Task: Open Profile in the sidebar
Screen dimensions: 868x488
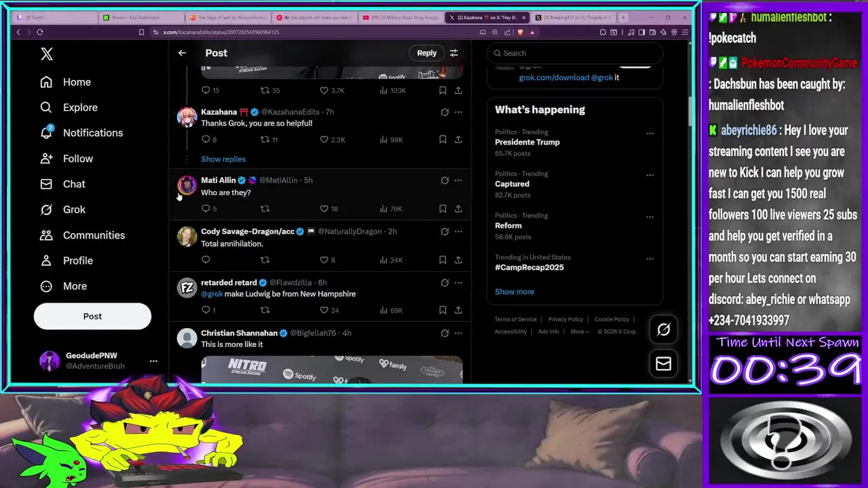Action: (x=66, y=260)
